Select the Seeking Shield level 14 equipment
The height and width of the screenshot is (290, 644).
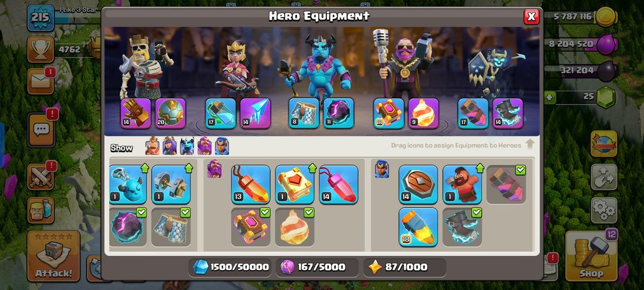pyautogui.click(x=418, y=185)
